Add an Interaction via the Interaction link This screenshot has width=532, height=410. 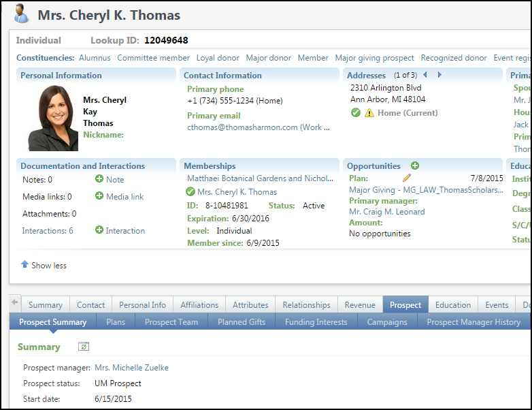click(x=125, y=231)
